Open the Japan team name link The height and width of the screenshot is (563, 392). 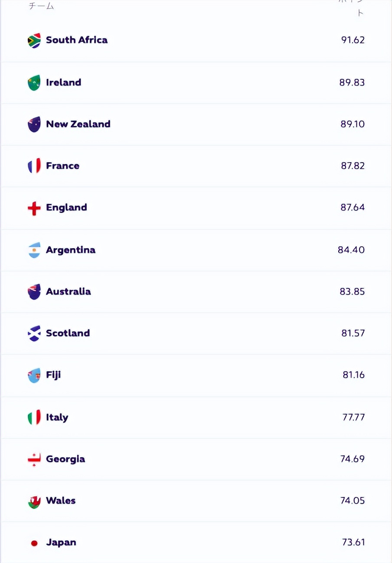coord(61,542)
